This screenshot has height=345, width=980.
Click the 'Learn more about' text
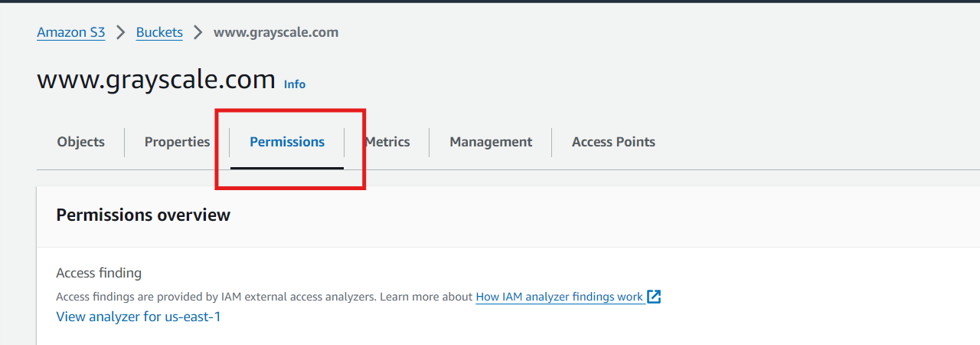pyautogui.click(x=426, y=297)
